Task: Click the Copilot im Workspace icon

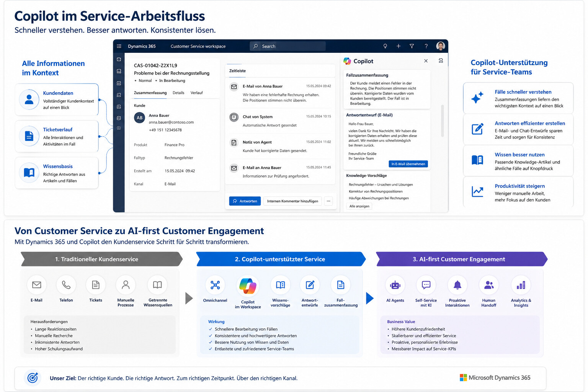Action: coord(248,286)
